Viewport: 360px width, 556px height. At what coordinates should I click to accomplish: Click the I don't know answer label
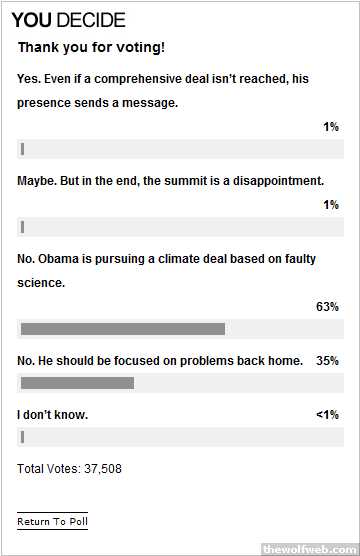[52, 415]
